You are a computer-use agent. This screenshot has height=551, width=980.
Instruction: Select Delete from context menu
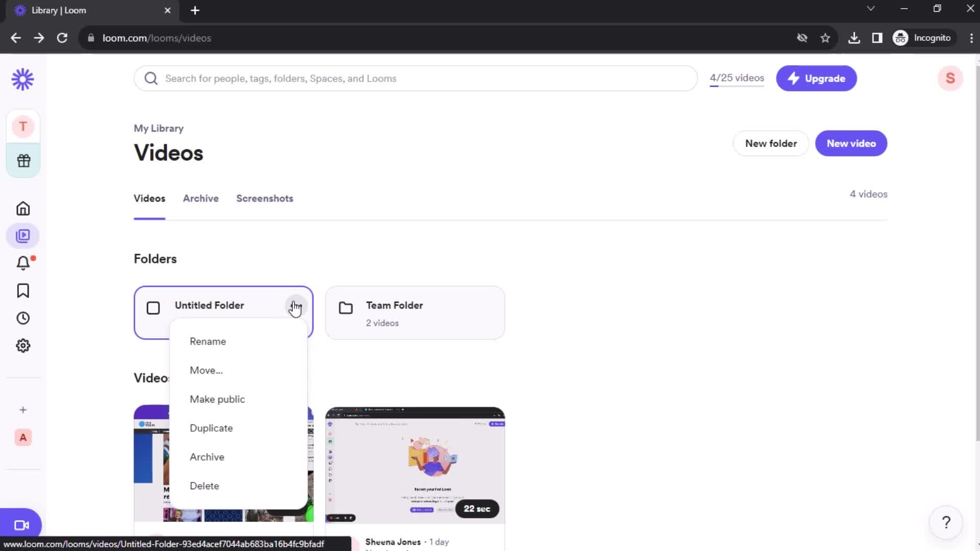click(204, 486)
